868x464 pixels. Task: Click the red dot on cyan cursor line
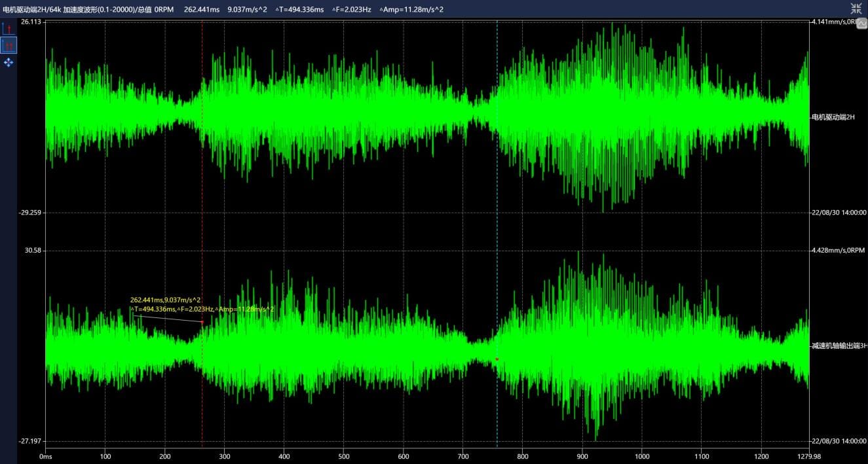[497, 359]
